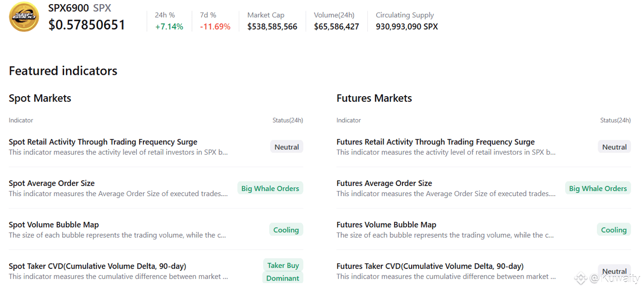Screen dimensions: 644x290
Task: Open Spot Volume Bubble Map indicator
Action: tap(54, 225)
